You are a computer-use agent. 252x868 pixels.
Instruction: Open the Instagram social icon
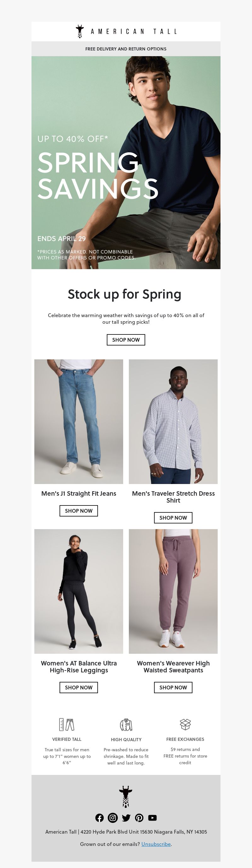(113, 818)
